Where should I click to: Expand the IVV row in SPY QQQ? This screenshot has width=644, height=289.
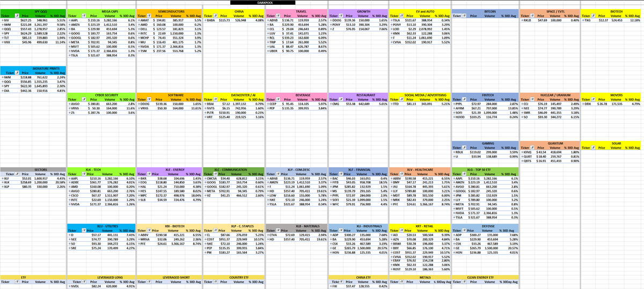[2, 20]
